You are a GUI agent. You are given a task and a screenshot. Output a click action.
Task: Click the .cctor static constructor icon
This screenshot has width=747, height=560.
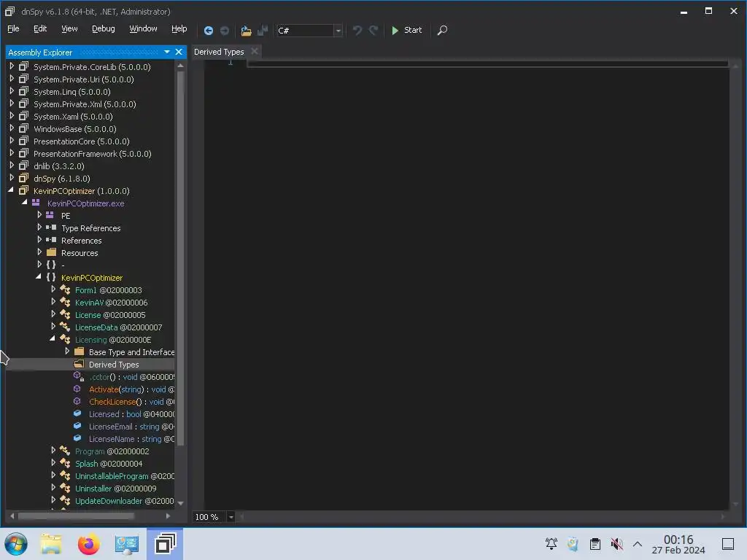(79, 376)
